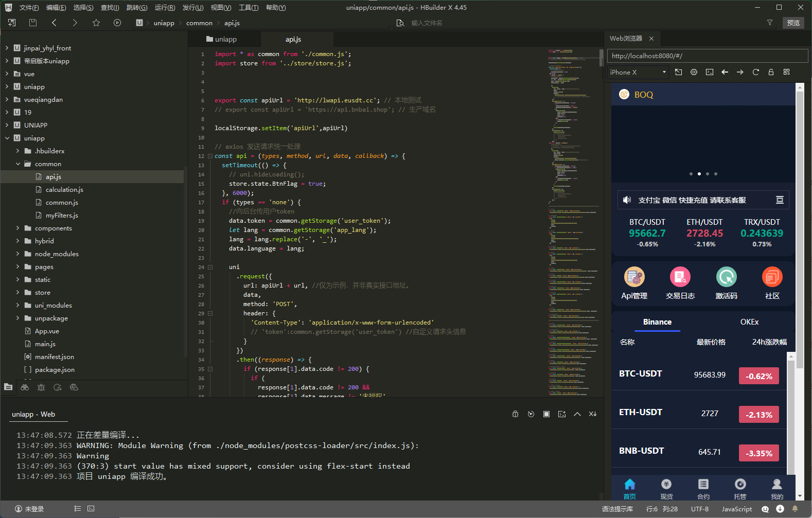Open browser devtools console icon
Viewport: 812px width, 518px height.
click(709, 72)
